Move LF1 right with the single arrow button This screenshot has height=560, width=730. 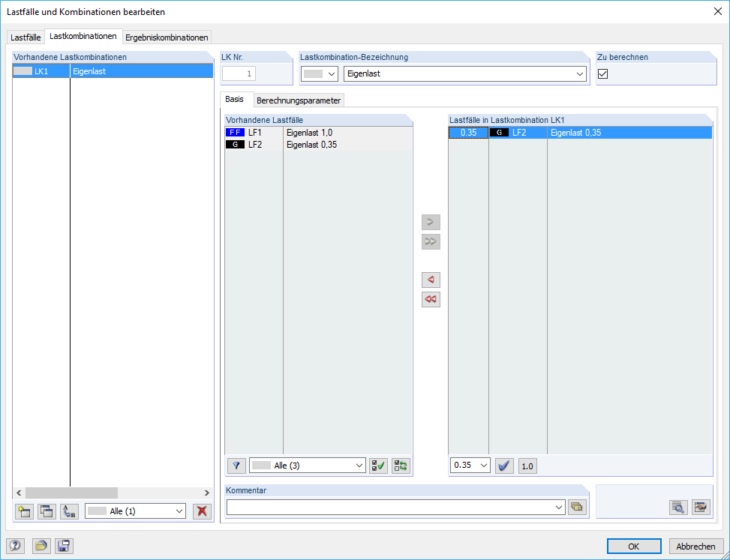pos(430,222)
